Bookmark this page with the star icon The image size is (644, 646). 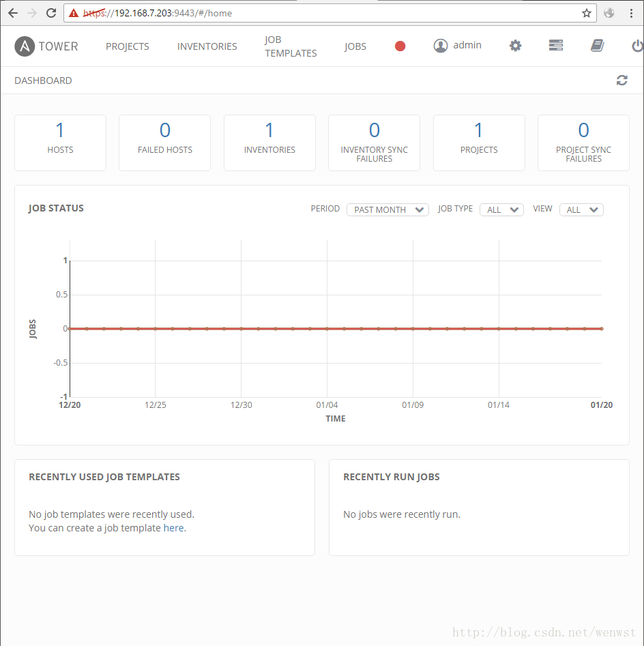586,13
